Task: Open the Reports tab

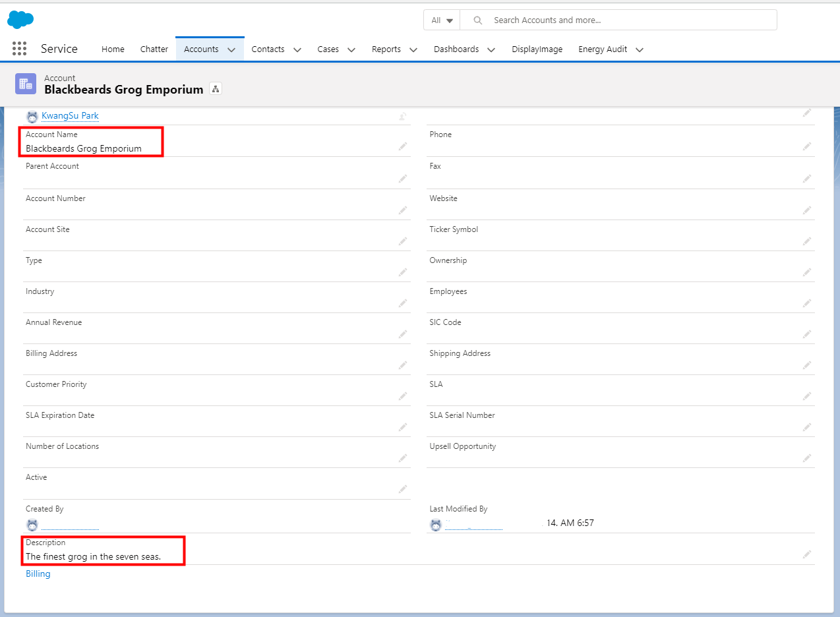Action: point(386,49)
